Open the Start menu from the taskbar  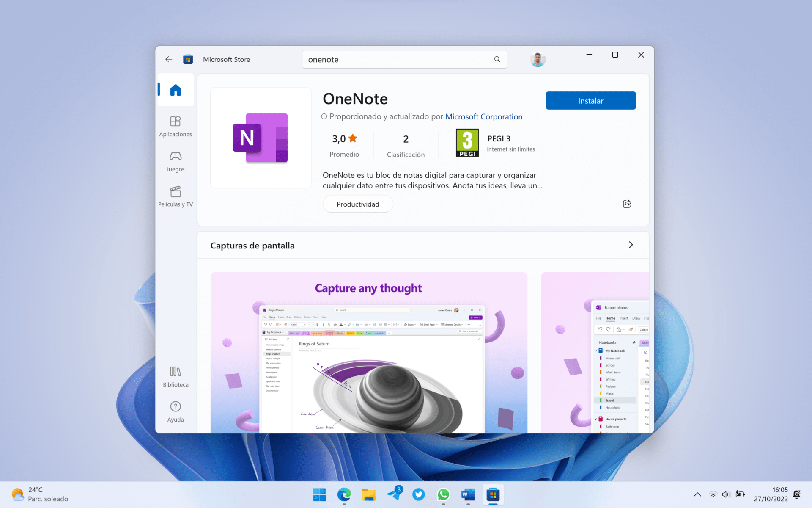319,494
